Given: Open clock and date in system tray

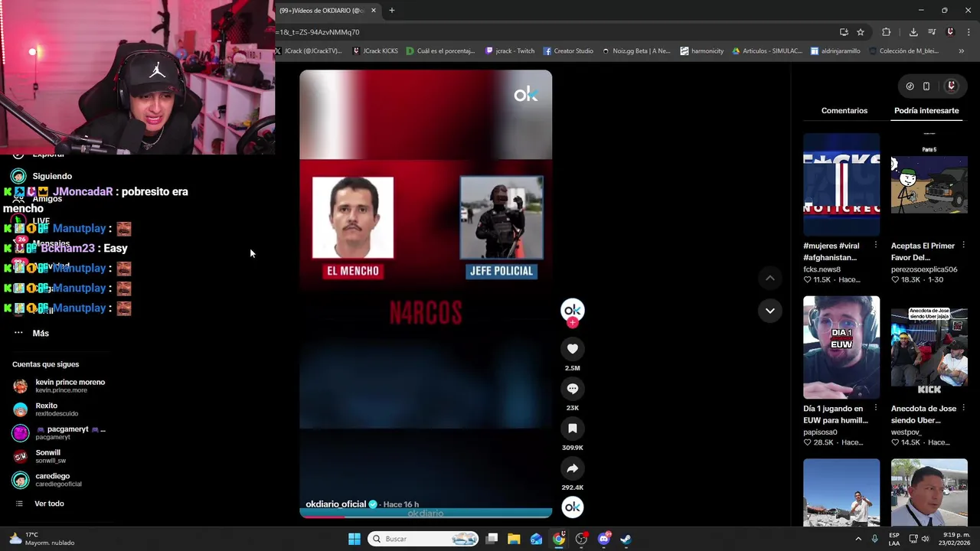Looking at the screenshot, I should tap(956, 539).
